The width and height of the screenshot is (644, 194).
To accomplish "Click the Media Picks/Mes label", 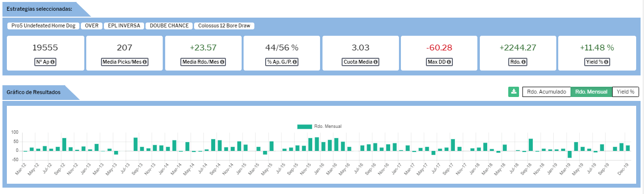I will pyautogui.click(x=124, y=62).
